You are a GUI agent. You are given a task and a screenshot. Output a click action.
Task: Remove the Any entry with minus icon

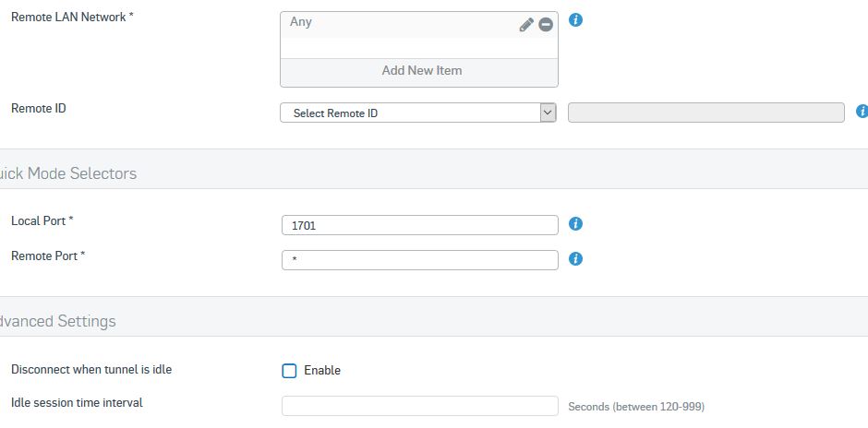coord(546,25)
